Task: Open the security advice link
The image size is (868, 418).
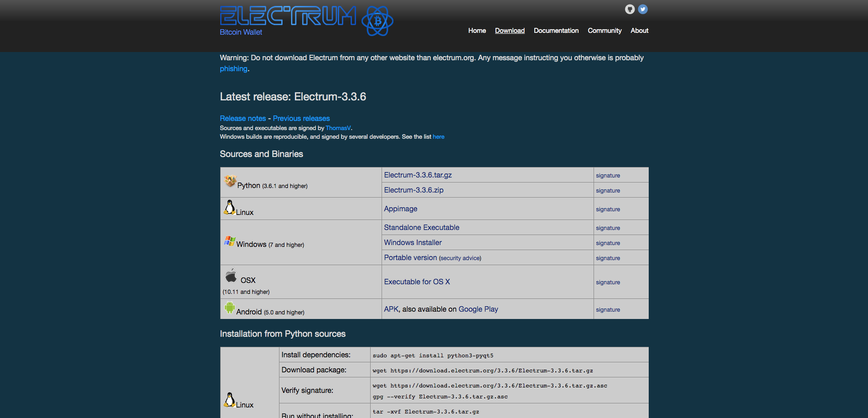Action: pos(460,258)
